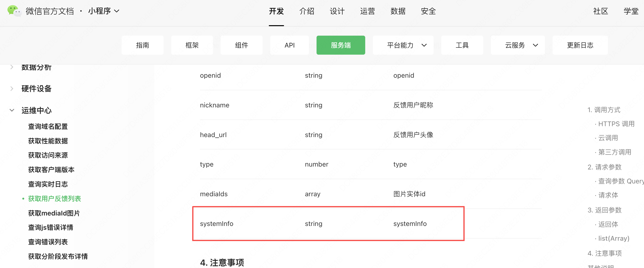Open the 云服务 dropdown menu
The height and width of the screenshot is (268, 644).
tap(517, 45)
